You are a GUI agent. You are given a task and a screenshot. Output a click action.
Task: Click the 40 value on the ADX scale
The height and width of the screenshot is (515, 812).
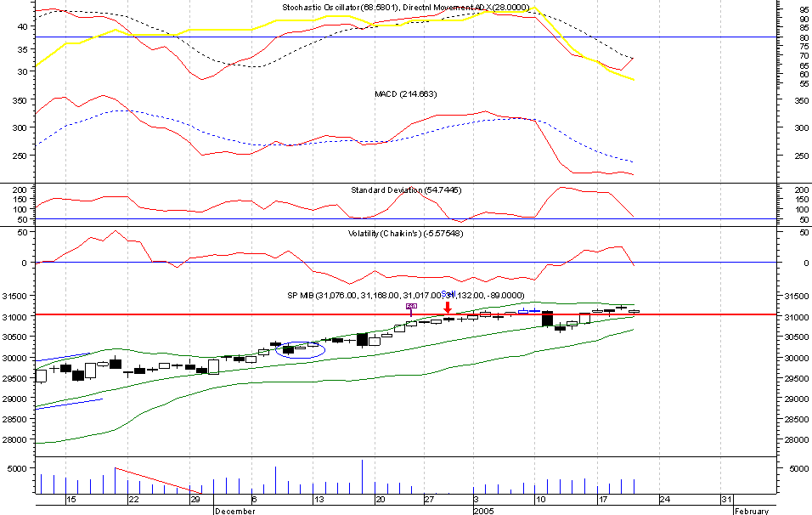[23, 26]
